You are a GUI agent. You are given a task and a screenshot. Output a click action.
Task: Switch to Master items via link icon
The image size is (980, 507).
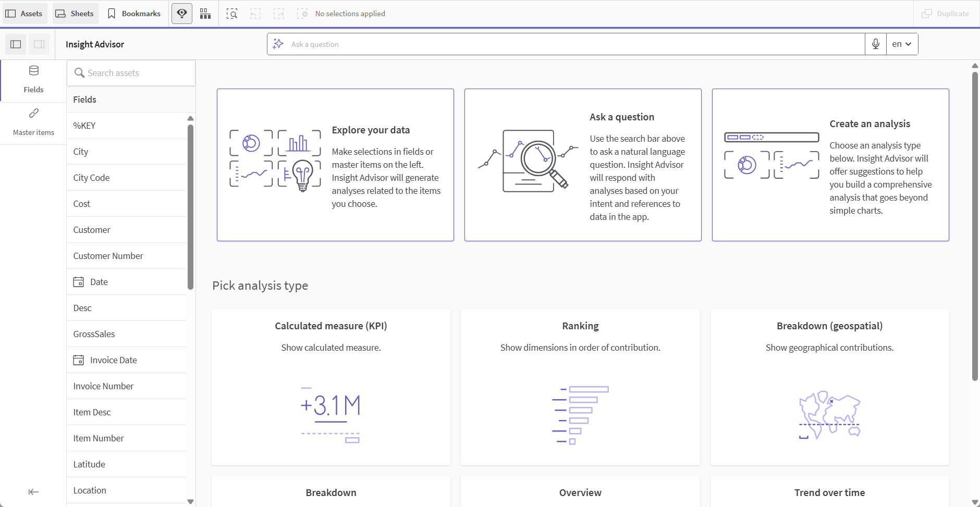pos(33,113)
